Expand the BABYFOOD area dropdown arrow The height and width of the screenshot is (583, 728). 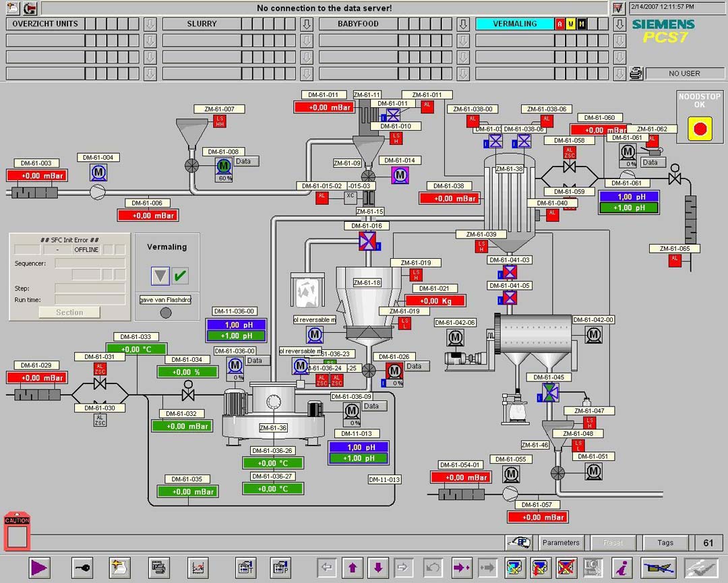coord(463,24)
